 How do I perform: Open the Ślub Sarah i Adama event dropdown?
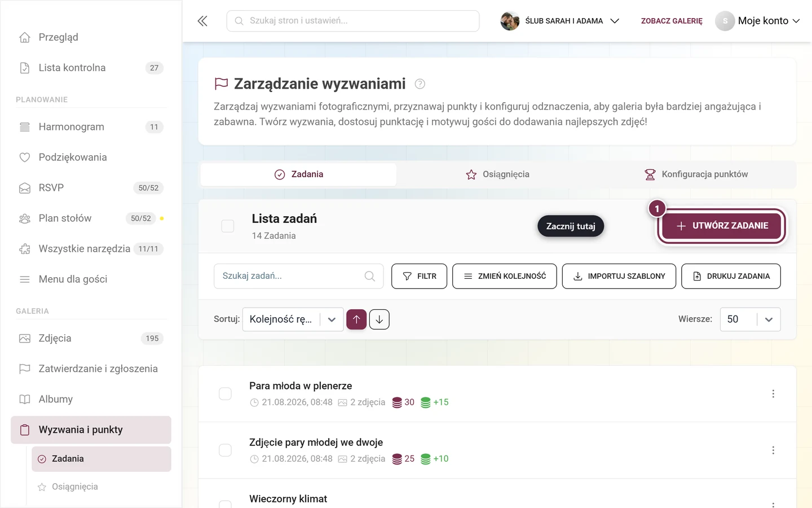(561, 21)
